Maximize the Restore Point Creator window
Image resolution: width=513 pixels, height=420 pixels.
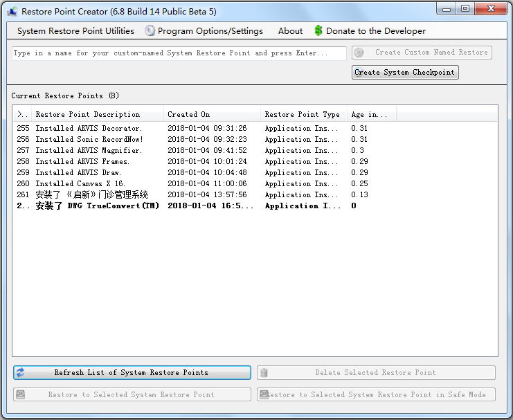[465, 9]
